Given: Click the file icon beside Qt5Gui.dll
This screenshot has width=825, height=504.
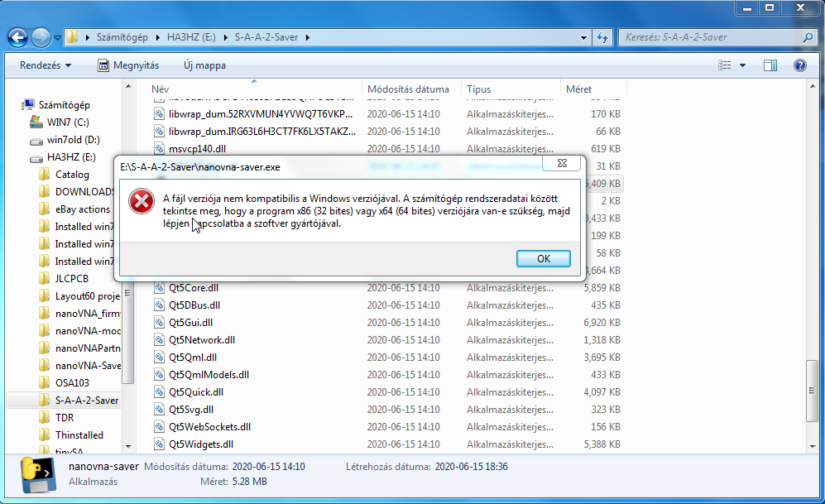Looking at the screenshot, I should (x=159, y=323).
